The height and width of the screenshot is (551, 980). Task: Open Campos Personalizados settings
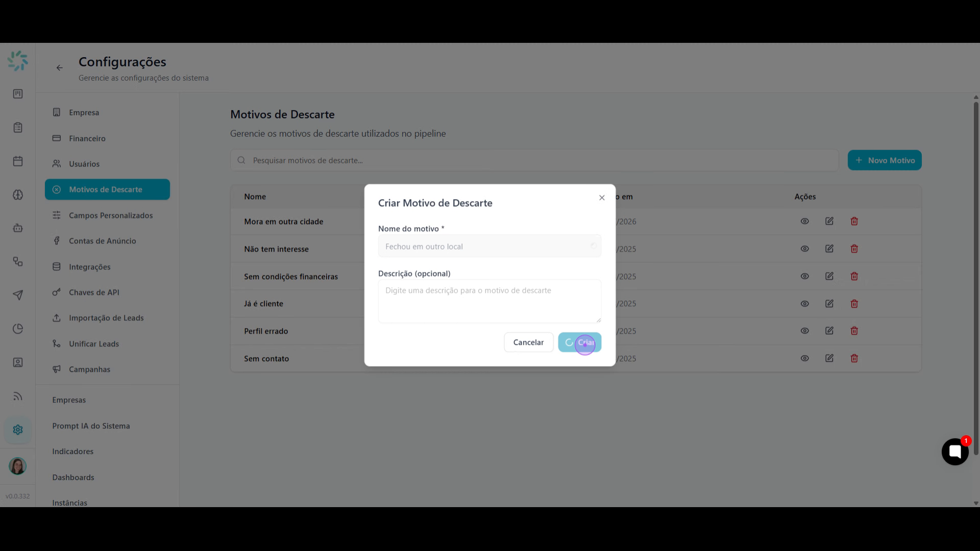(107, 215)
